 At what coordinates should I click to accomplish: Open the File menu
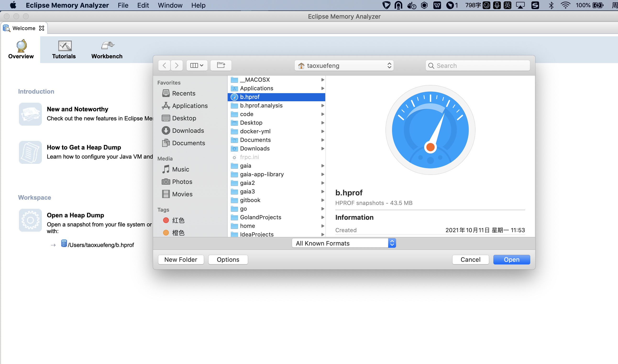point(123,5)
